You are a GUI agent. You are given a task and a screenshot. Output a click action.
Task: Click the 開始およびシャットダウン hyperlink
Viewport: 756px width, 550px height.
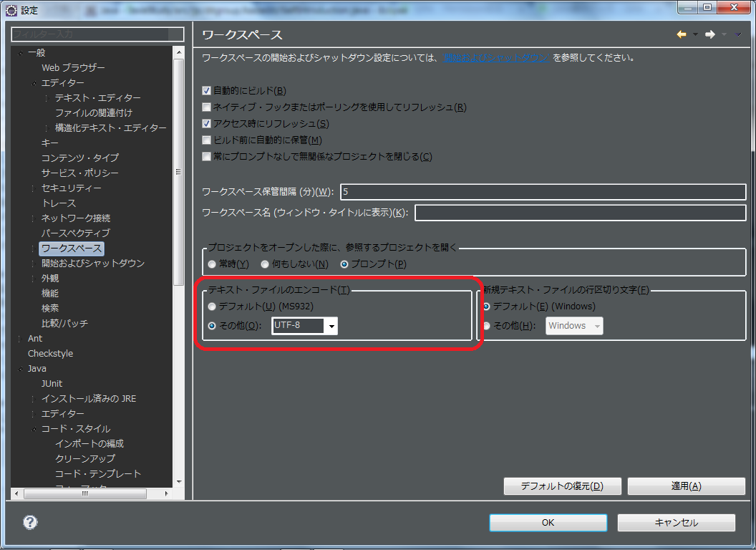[x=495, y=58]
